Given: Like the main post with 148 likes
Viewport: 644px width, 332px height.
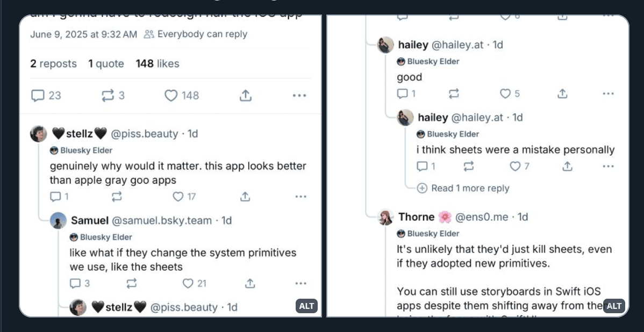Looking at the screenshot, I should tap(171, 96).
